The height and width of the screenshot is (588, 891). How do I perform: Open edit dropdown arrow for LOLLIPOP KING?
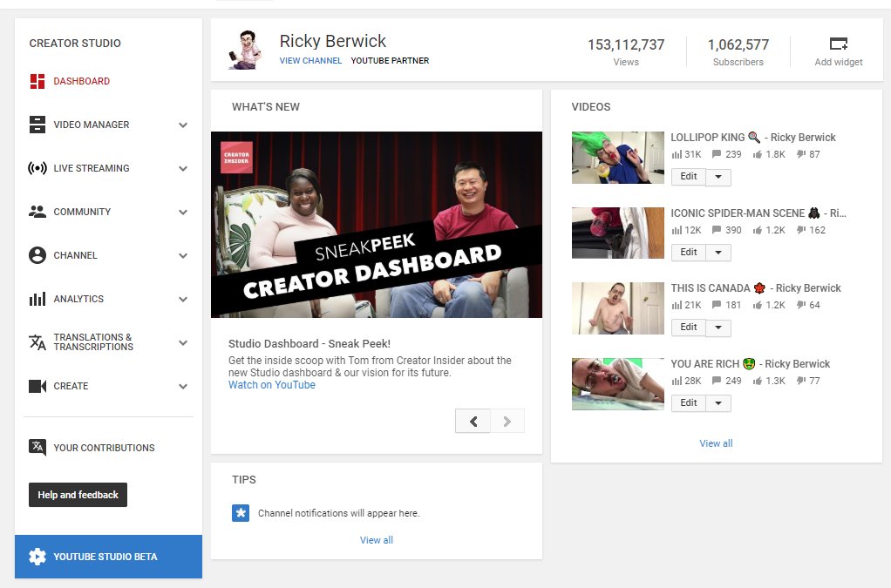pos(718,177)
